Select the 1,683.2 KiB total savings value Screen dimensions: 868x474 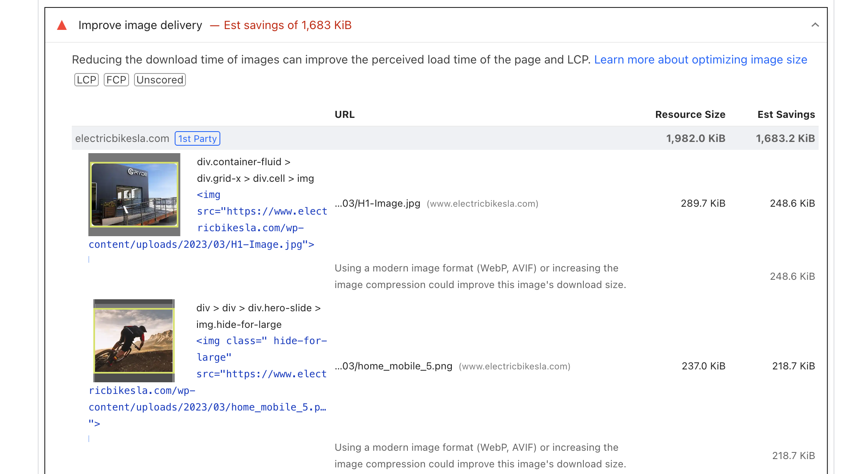click(x=785, y=138)
